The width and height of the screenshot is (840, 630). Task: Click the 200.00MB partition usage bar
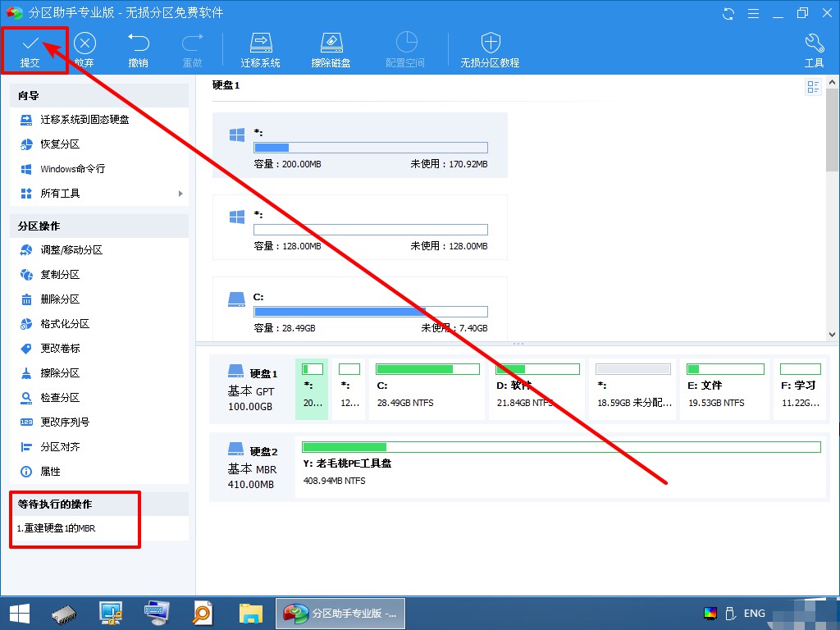[x=371, y=148]
